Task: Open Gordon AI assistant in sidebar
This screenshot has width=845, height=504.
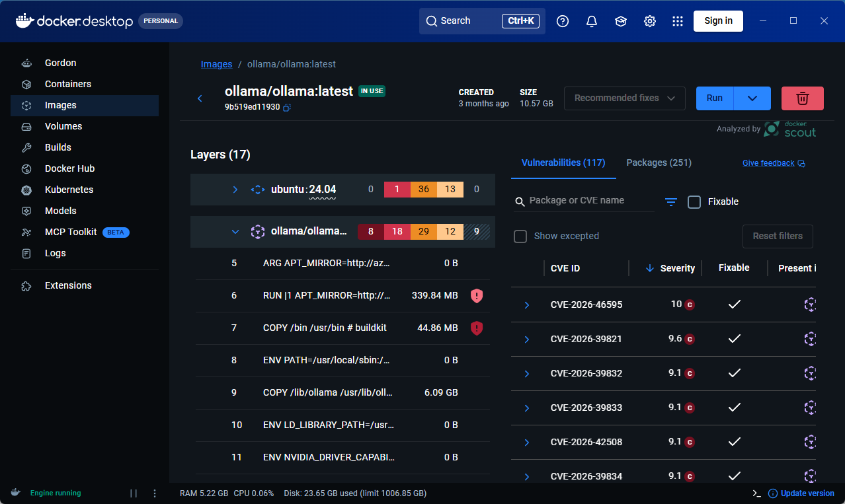Action: (85, 63)
